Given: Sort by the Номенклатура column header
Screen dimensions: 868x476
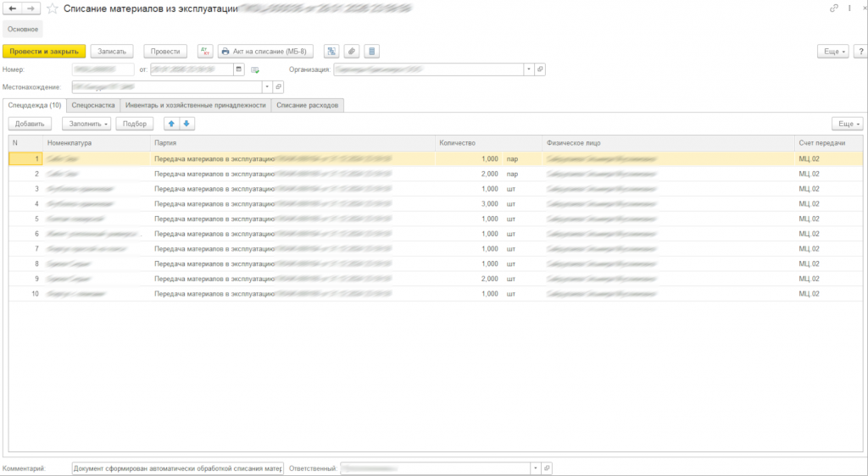Looking at the screenshot, I should point(97,143).
